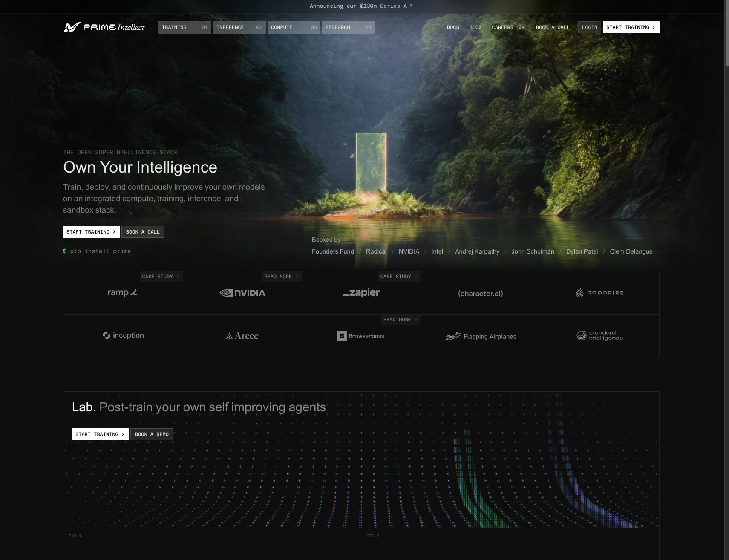Open the ramp Case Study link

click(161, 277)
